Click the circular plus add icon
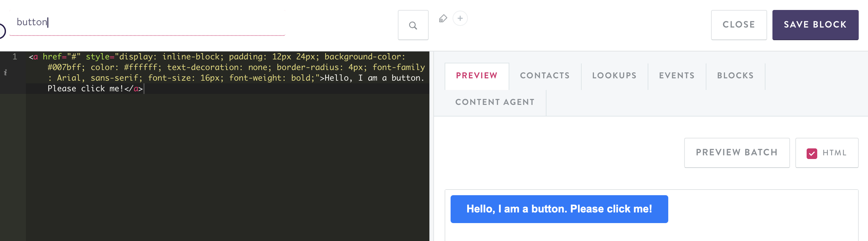868x241 pixels. [x=460, y=18]
